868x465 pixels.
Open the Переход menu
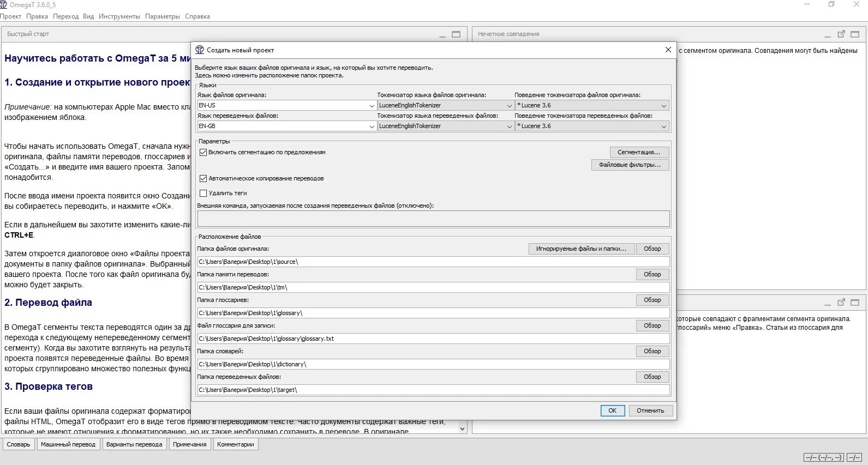[x=65, y=16]
